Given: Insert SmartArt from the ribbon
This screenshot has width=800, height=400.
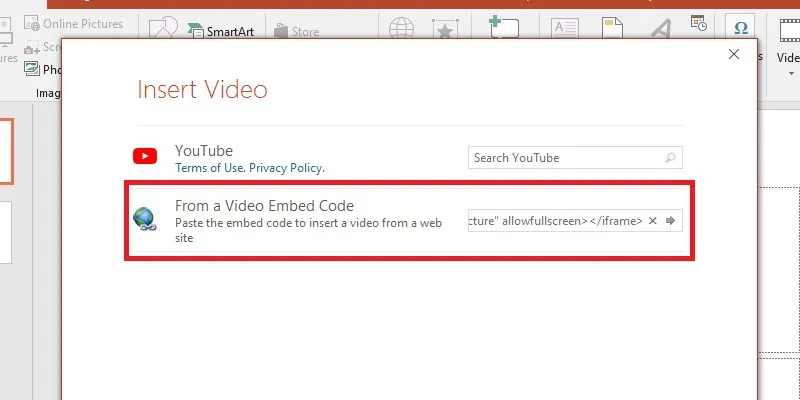Looking at the screenshot, I should [220, 31].
